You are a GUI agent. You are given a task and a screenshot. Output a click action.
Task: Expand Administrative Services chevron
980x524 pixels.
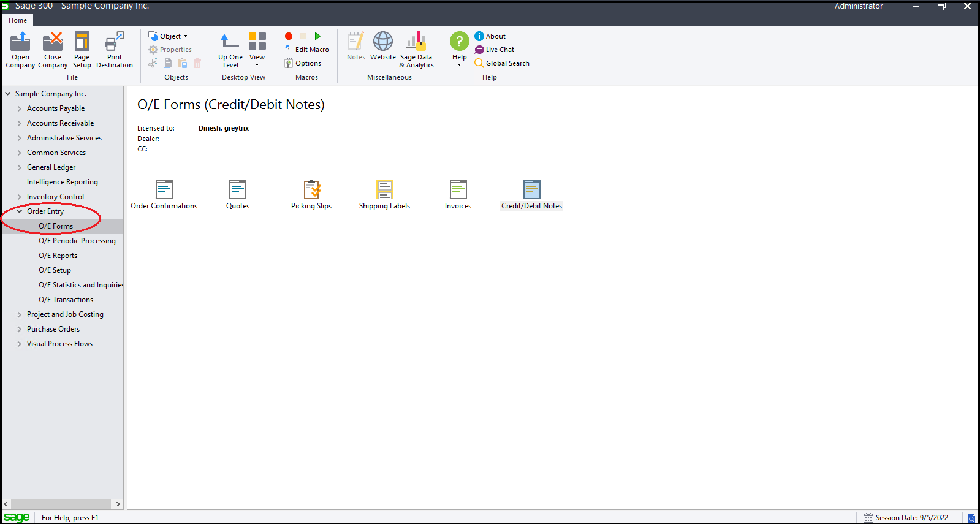click(20, 138)
